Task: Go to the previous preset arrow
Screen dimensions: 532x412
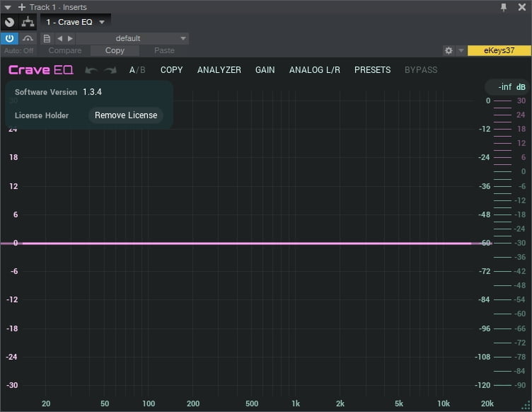Action: (59, 38)
